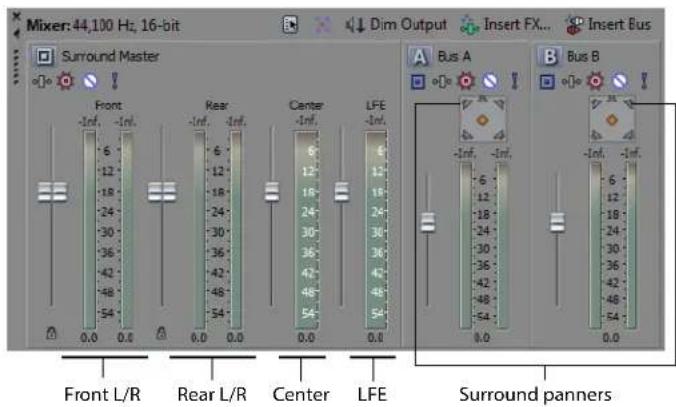Solo the Surround Master bus

[115, 81]
